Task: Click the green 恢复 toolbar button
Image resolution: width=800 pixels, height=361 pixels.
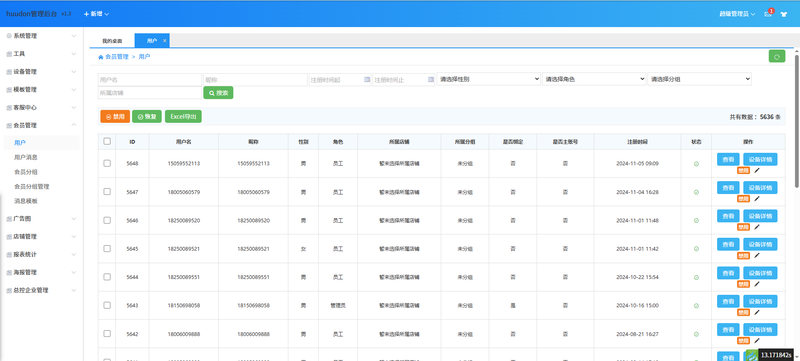Action: (147, 116)
